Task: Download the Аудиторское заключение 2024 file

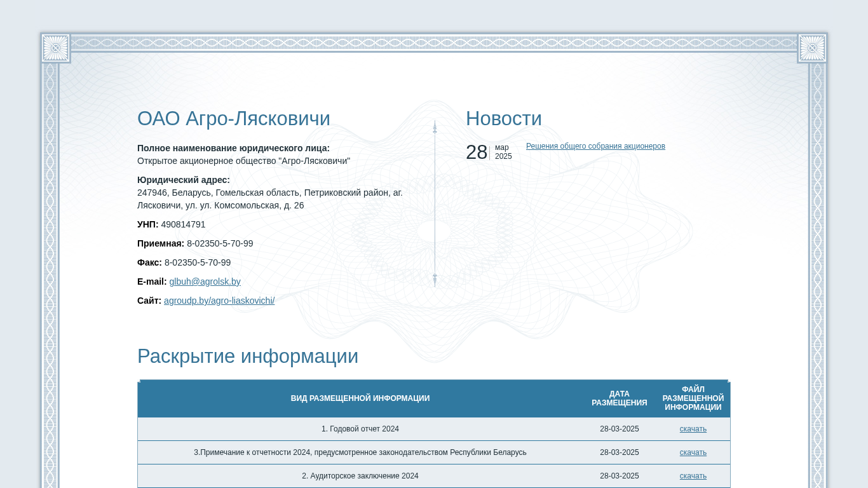Action: [693, 476]
